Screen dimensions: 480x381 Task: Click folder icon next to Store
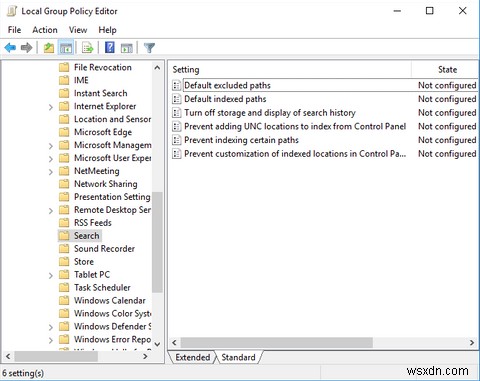[x=64, y=262]
